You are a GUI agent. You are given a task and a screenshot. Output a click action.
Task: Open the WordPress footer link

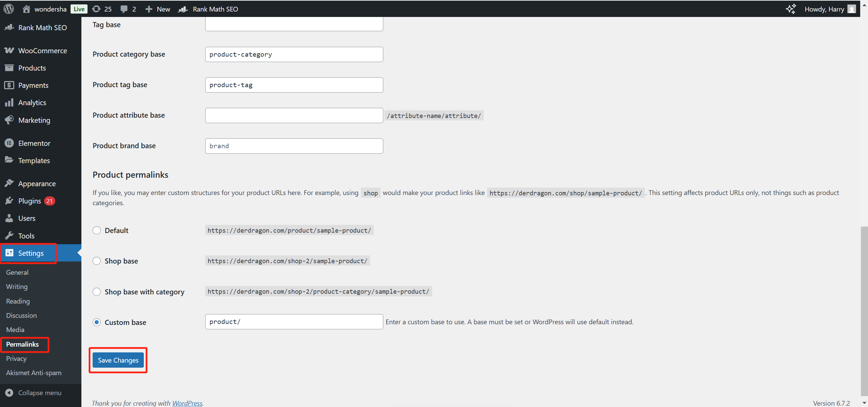tap(187, 403)
